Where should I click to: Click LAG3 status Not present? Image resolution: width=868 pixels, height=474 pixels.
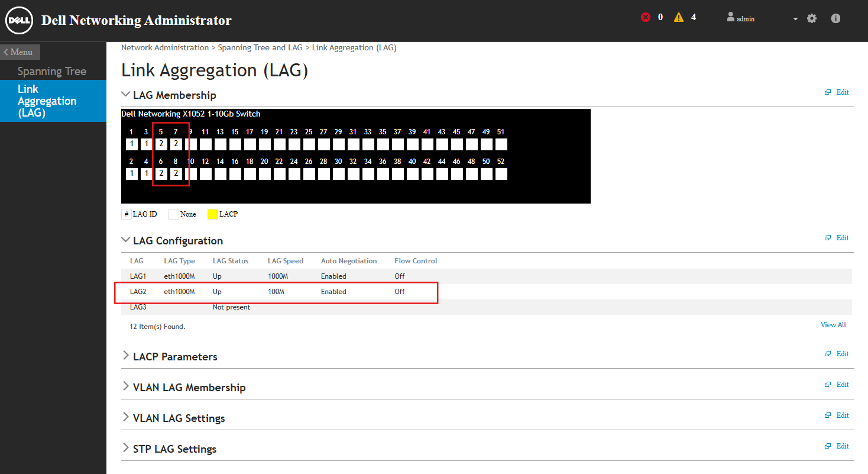coord(231,307)
